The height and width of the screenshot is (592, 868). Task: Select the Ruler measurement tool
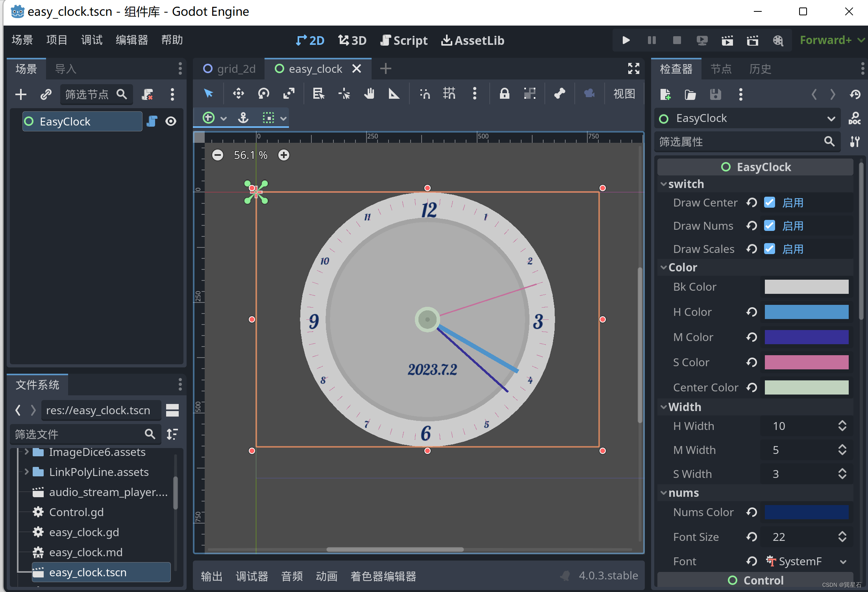point(394,94)
